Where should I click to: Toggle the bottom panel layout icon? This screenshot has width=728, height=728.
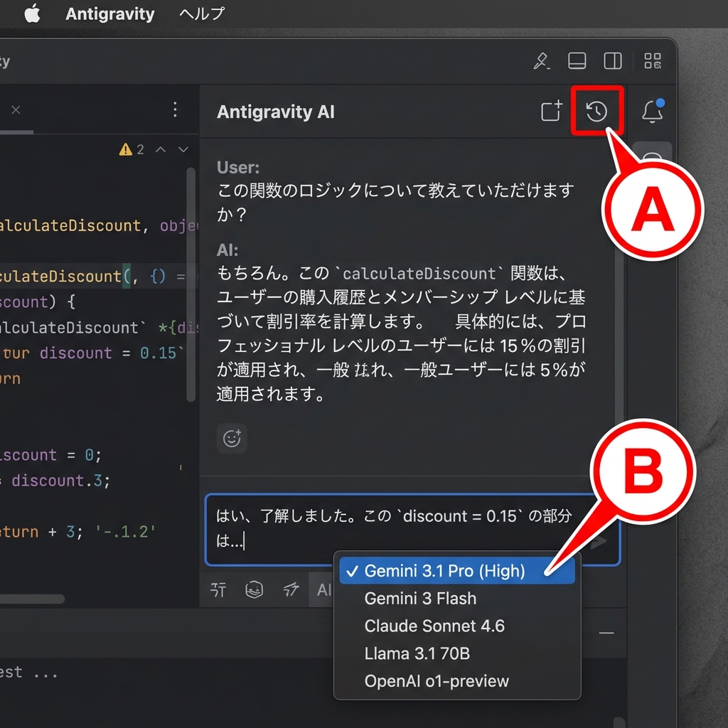point(577,61)
